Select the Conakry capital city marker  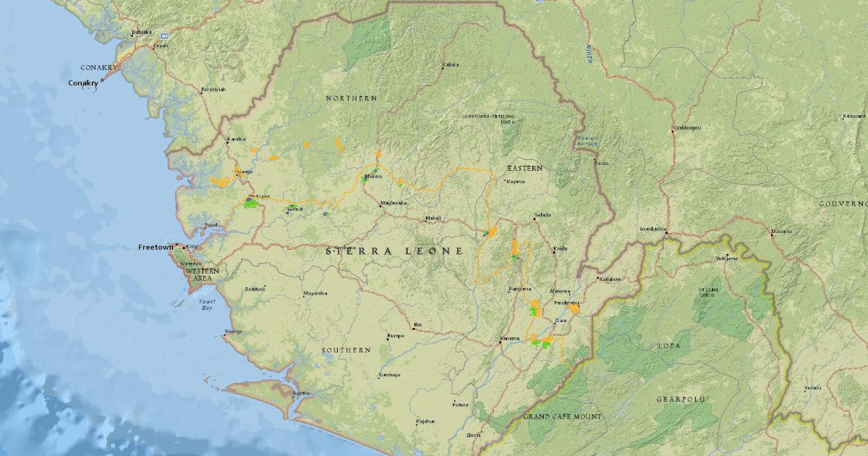click(x=102, y=80)
